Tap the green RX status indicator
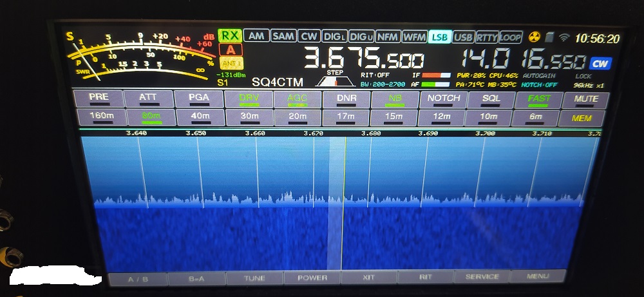The image size is (644, 297). 231,36
